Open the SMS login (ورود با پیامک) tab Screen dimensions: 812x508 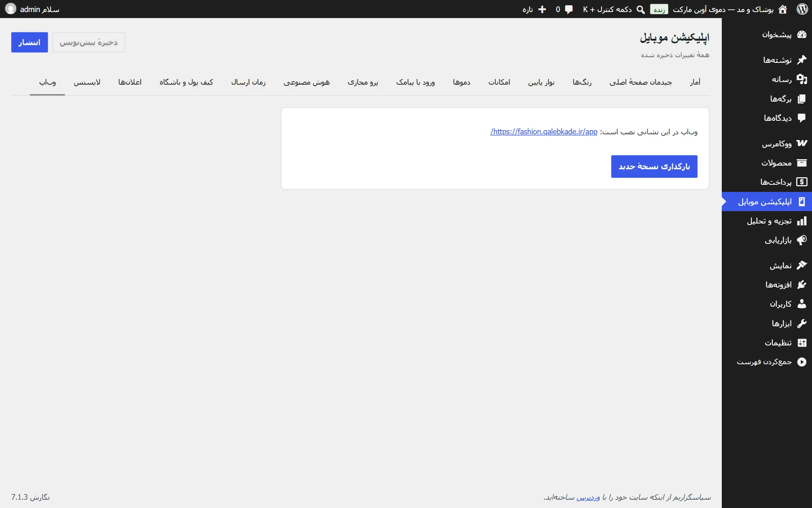click(x=415, y=82)
